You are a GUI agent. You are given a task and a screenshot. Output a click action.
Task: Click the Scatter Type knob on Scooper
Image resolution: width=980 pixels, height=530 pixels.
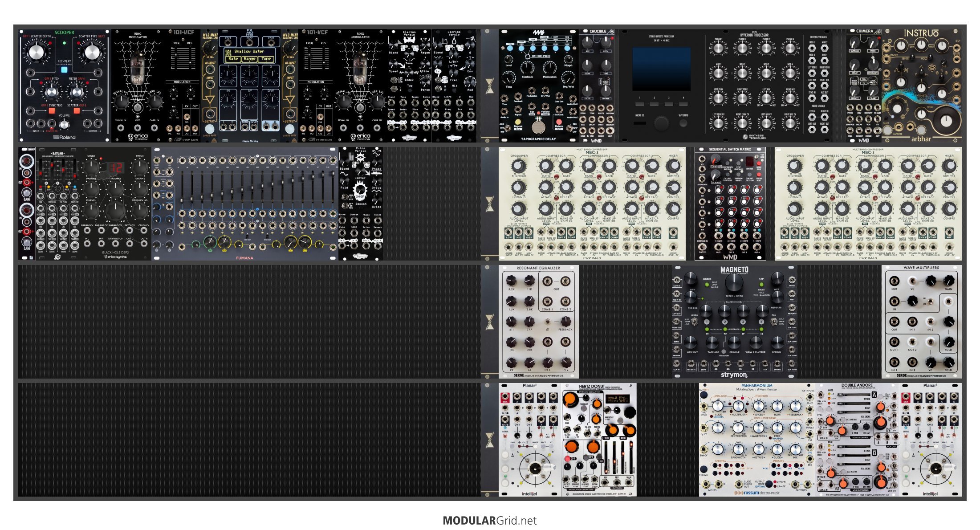pos(92,52)
